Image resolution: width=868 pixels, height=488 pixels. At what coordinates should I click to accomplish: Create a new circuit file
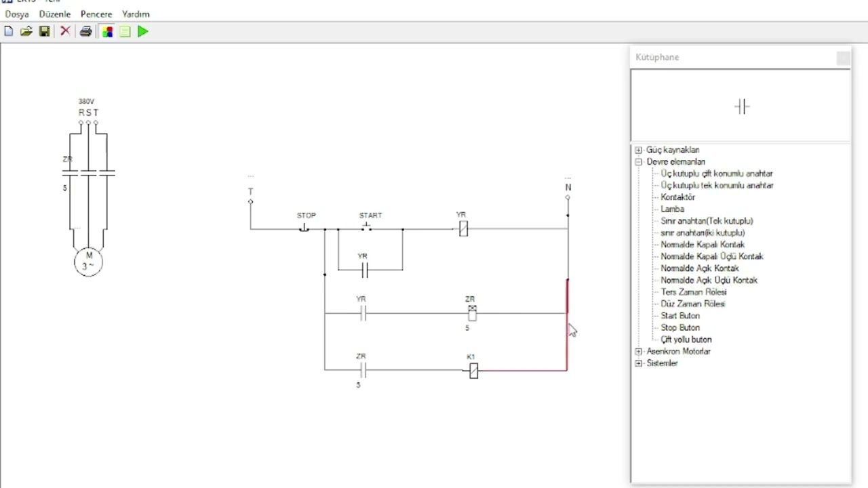[x=8, y=31]
